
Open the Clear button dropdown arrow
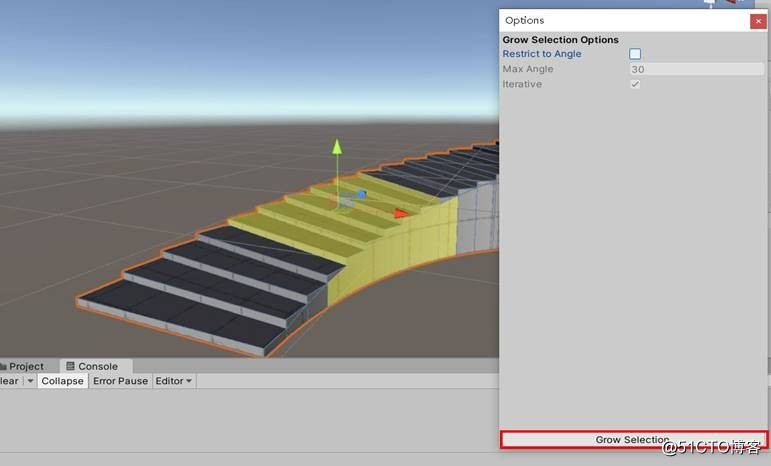click(30, 381)
